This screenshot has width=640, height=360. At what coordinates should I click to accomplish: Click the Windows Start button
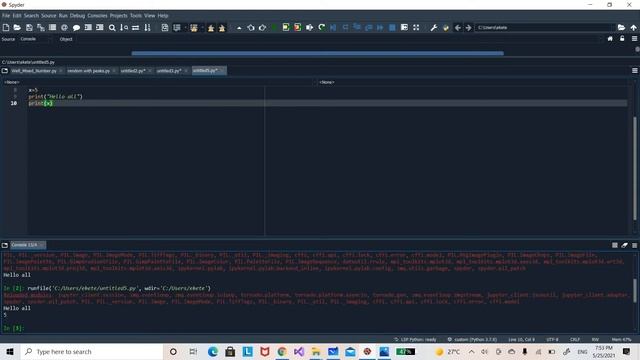pyautogui.click(x=10, y=351)
